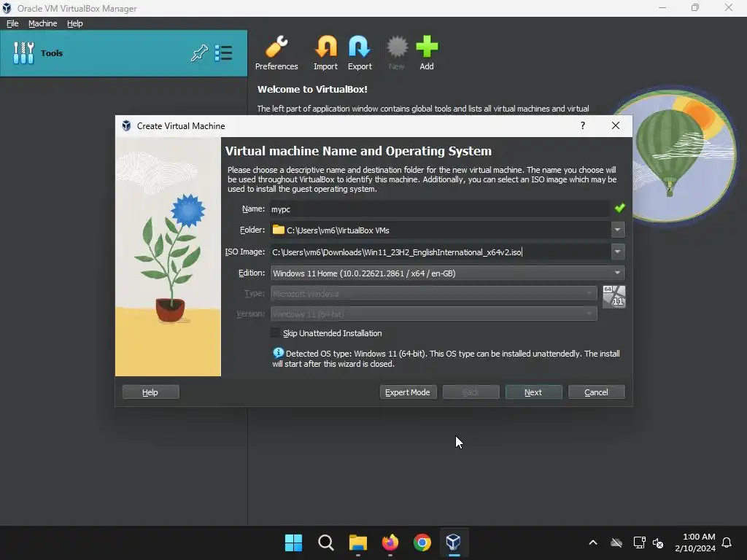This screenshot has height=560, width=747.
Task: Open the Windows Start menu
Action: pos(293,542)
